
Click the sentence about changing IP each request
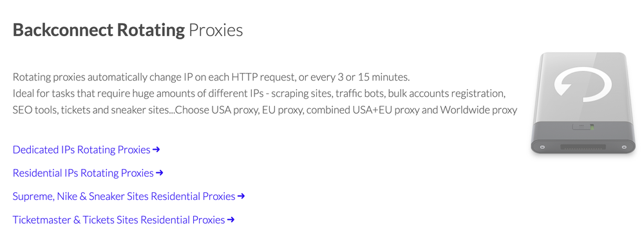211,77
